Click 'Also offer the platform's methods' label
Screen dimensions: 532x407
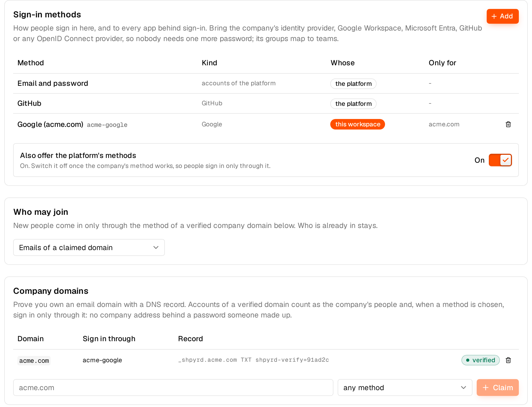pyautogui.click(x=78, y=155)
